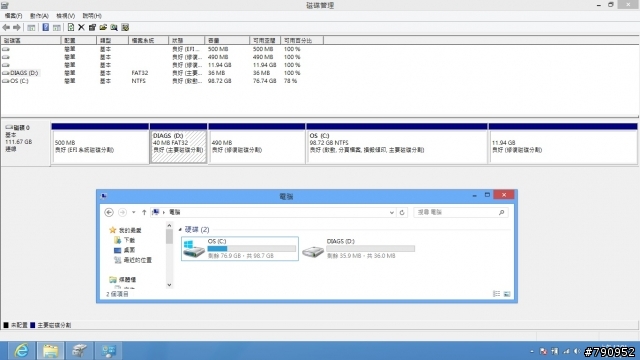The image size is (640, 360).
Task: Click the Explorer title bar system icon
Action: [104, 196]
